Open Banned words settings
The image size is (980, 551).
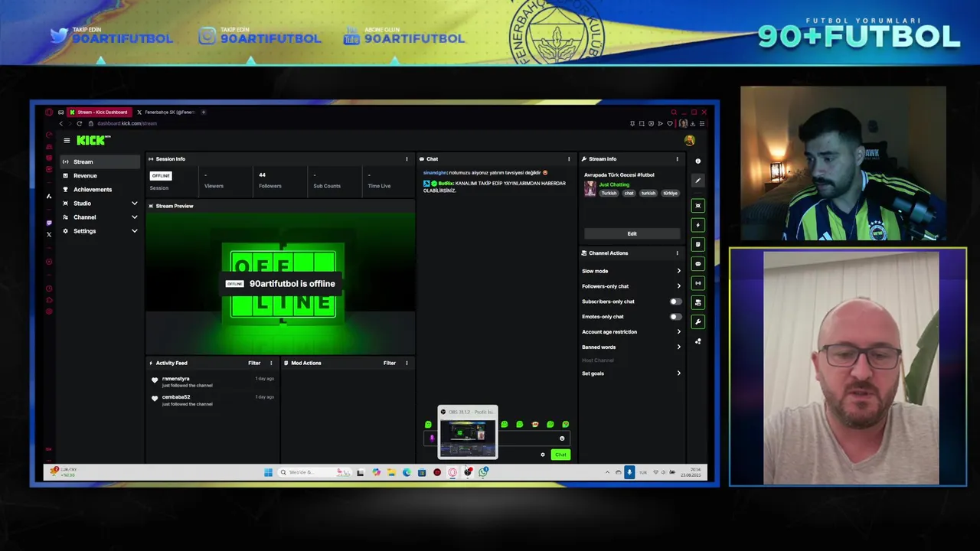tap(631, 347)
